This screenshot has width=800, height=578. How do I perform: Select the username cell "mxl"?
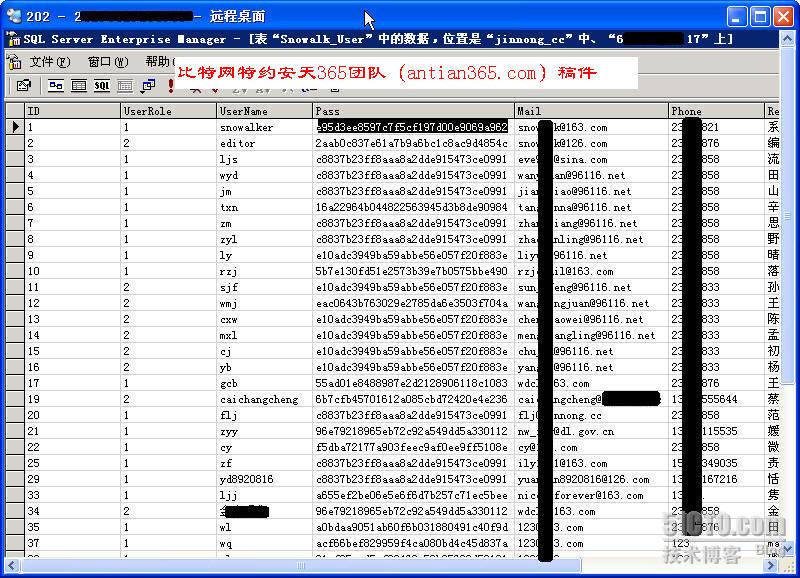pos(264,335)
